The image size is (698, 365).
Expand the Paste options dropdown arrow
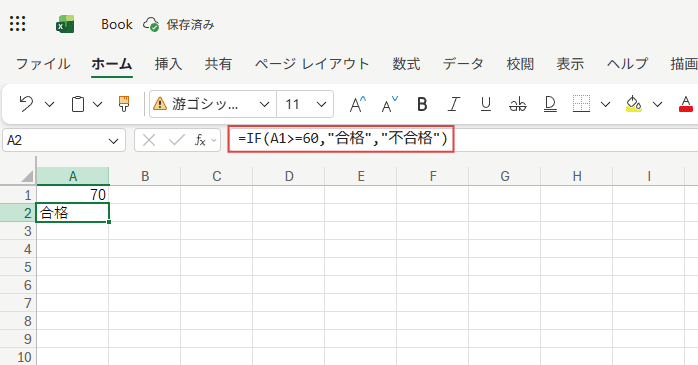click(x=97, y=105)
